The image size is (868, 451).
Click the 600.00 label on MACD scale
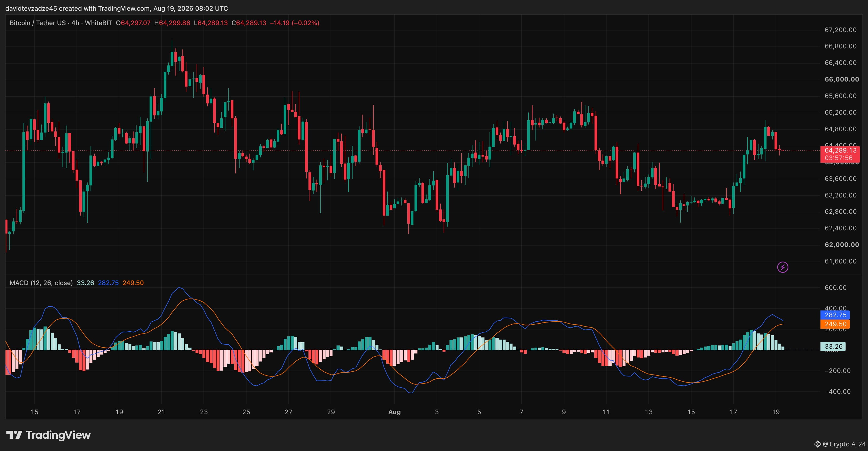[836, 288]
